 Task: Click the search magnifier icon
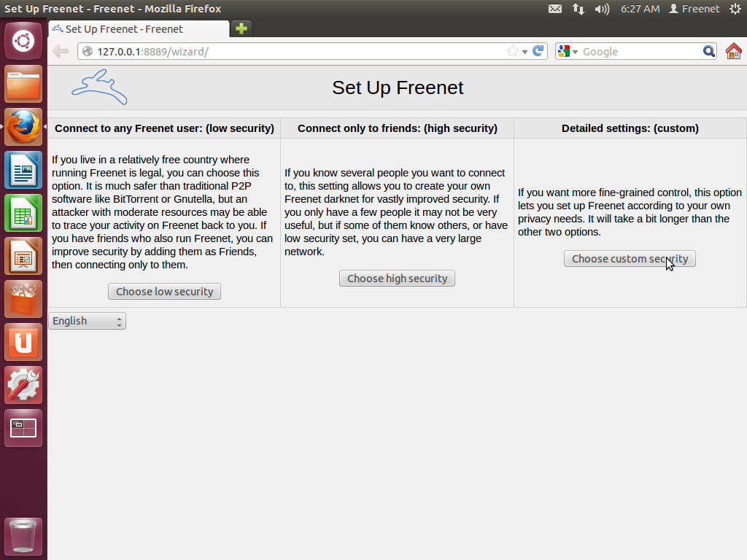(708, 51)
